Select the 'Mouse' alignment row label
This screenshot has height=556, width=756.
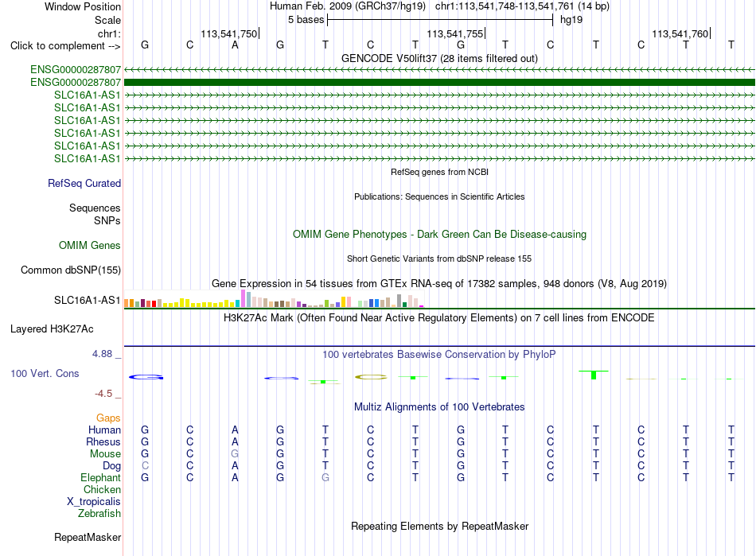(x=105, y=454)
